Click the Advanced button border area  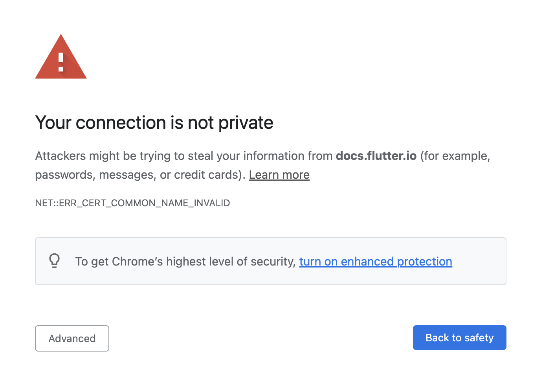72,327
